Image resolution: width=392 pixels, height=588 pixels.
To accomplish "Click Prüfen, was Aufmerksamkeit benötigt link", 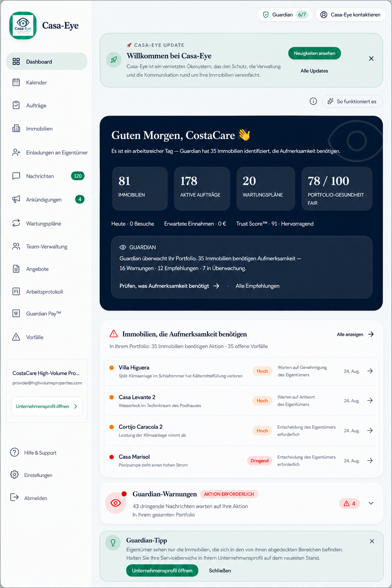I will [x=169, y=286].
